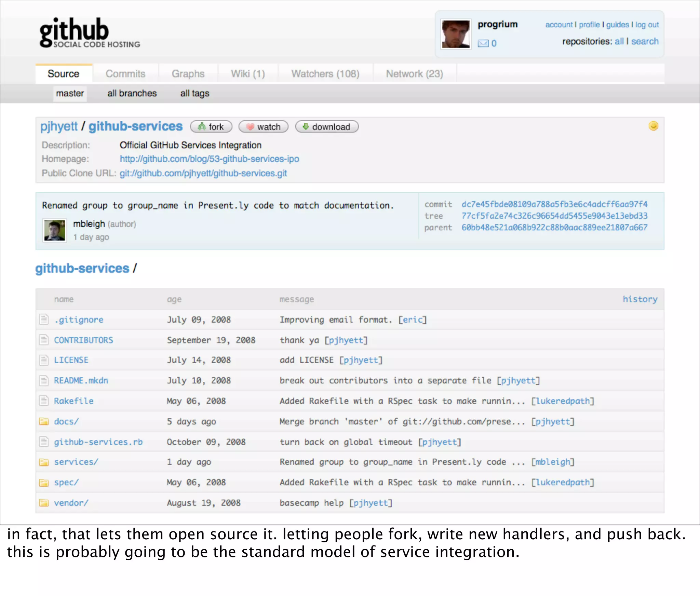Click the public clone URL link
700x596 pixels.
[203, 173]
